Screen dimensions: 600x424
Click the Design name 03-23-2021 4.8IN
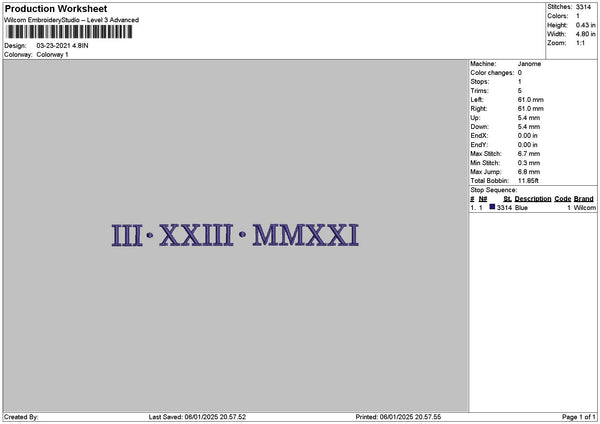(x=62, y=46)
